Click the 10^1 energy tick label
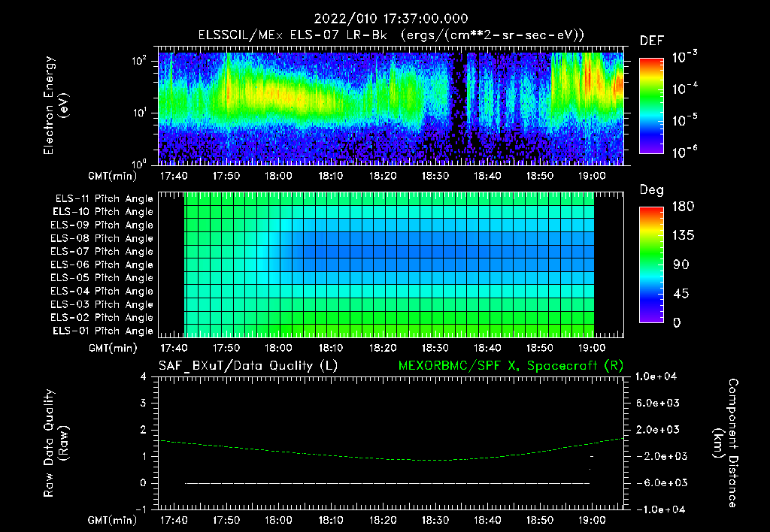Screen dimensions: 770x532 coord(139,113)
